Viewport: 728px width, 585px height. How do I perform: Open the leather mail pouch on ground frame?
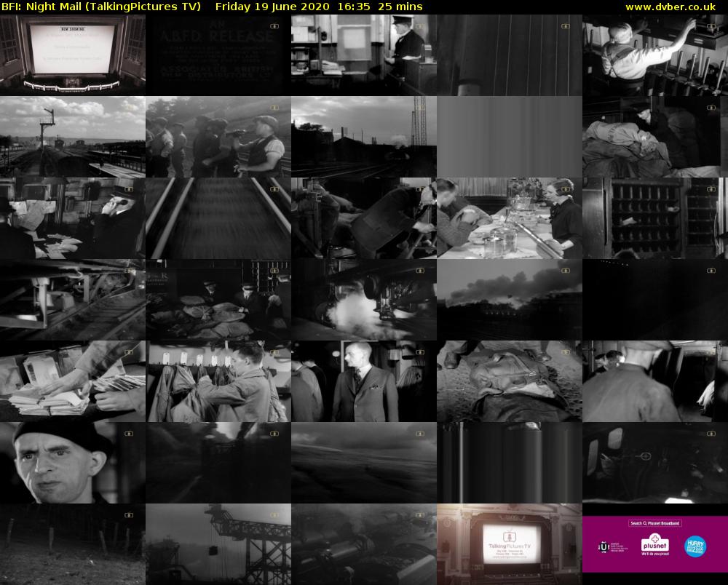[510, 381]
